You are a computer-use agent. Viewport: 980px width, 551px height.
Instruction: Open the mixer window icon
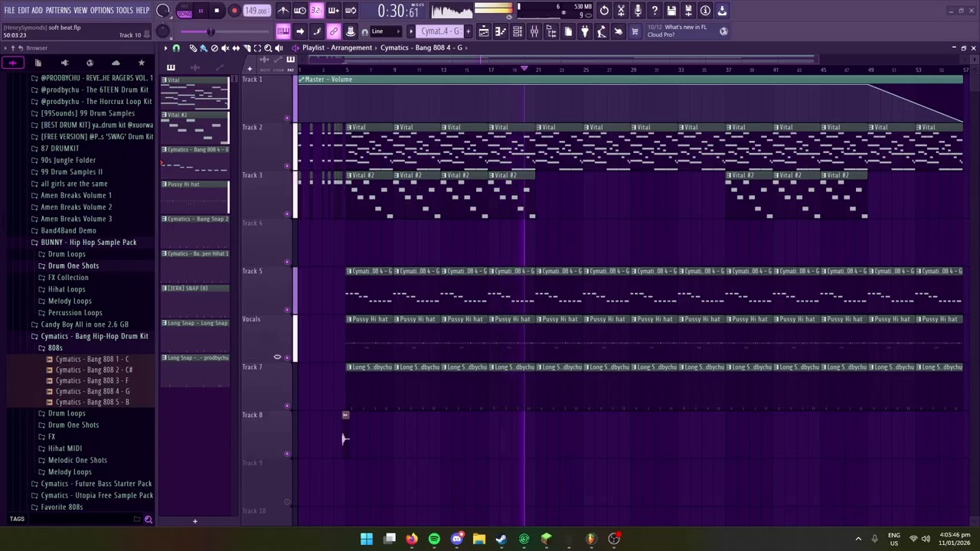pos(534,31)
